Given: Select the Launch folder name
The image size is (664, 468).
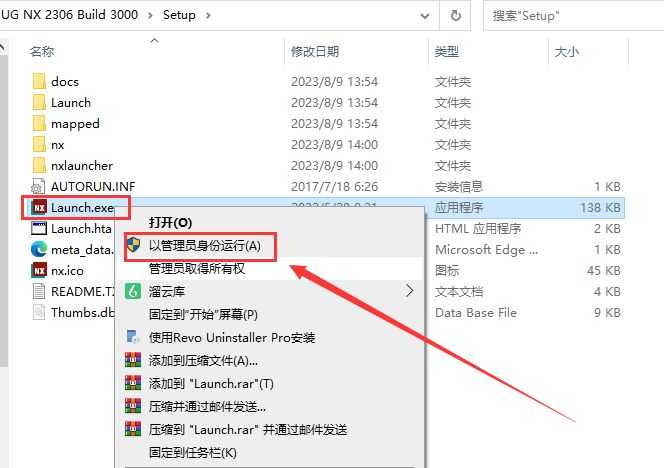Looking at the screenshot, I should (x=71, y=102).
